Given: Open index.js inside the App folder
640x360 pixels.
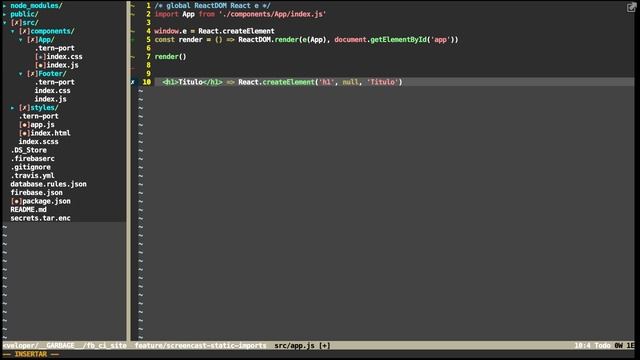Looking at the screenshot, I should coord(62,65).
